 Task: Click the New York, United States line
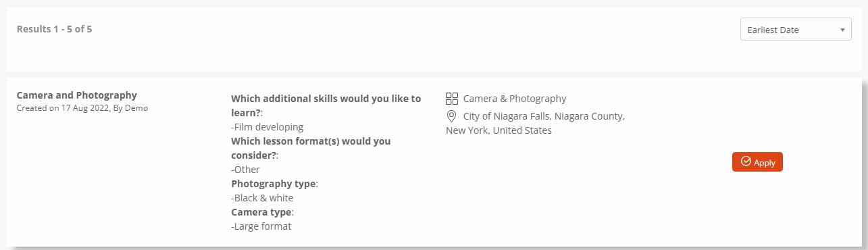point(499,130)
